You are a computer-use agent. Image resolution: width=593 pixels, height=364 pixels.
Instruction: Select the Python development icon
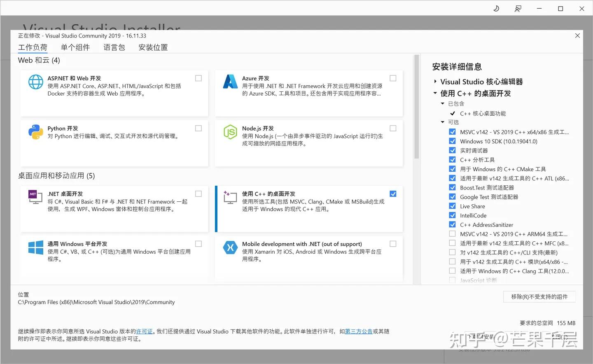(x=35, y=132)
